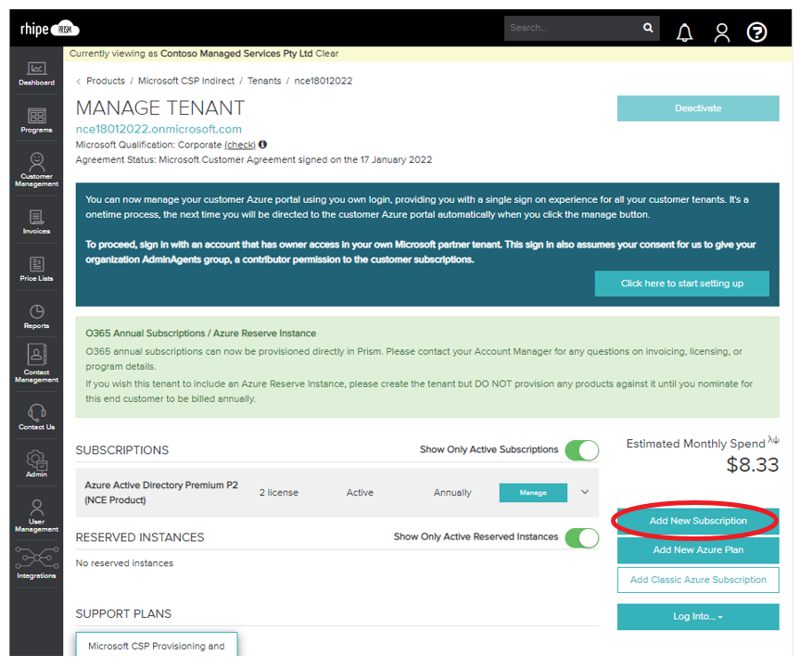Open Invoices in the sidebar

tap(36, 222)
